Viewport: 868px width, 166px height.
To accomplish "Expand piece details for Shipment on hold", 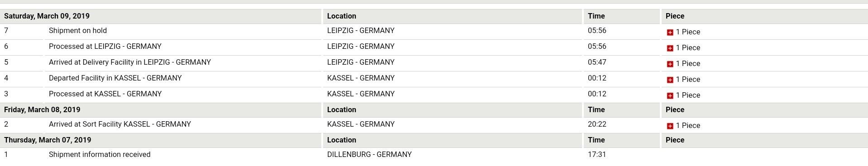I will [670, 32].
